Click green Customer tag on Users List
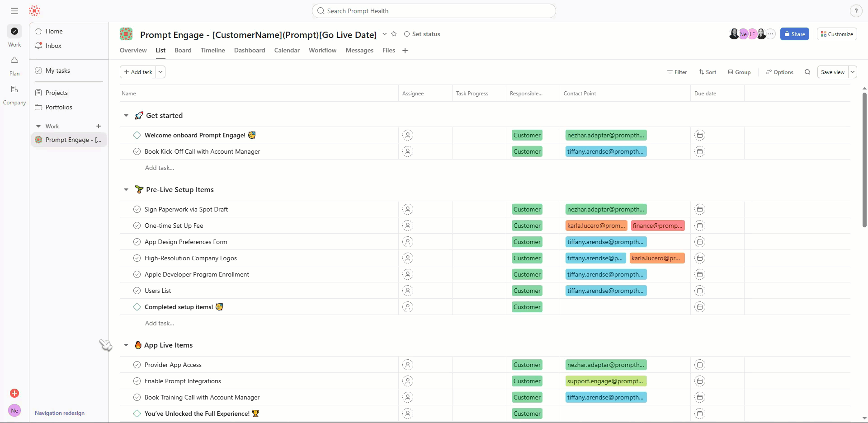Image resolution: width=868 pixels, height=423 pixels. tap(527, 291)
